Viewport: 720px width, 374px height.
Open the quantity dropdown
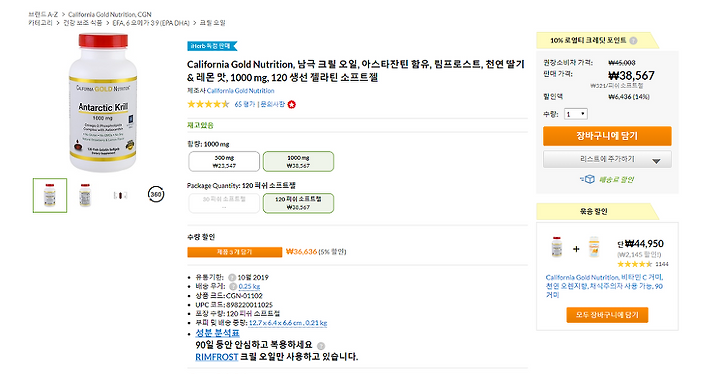point(576,114)
